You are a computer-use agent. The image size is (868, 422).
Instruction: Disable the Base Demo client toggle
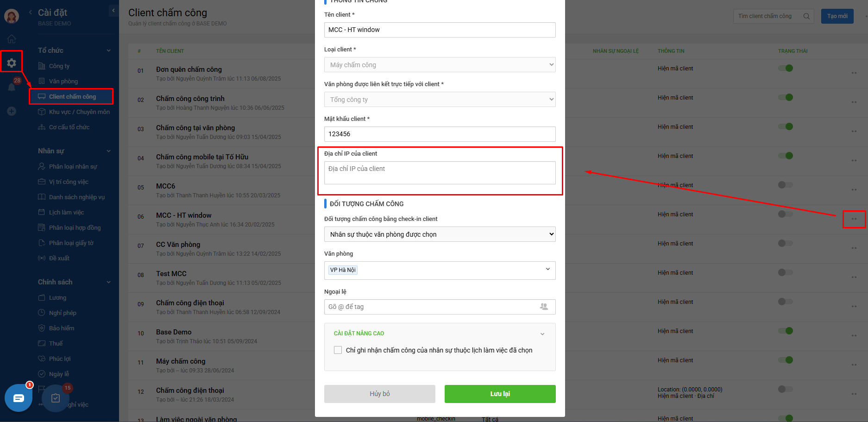[786, 331]
